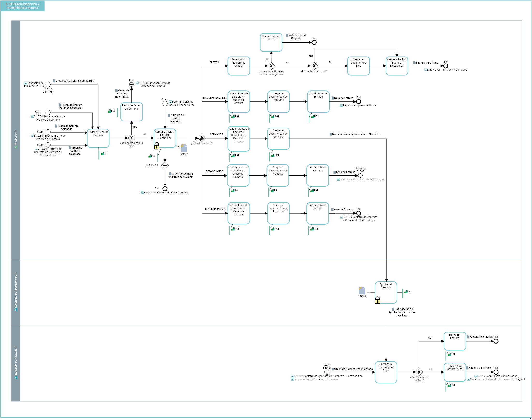The image size is (532, 420).
Task: Click the Start-B1060 start event
Action: (327, 372)
